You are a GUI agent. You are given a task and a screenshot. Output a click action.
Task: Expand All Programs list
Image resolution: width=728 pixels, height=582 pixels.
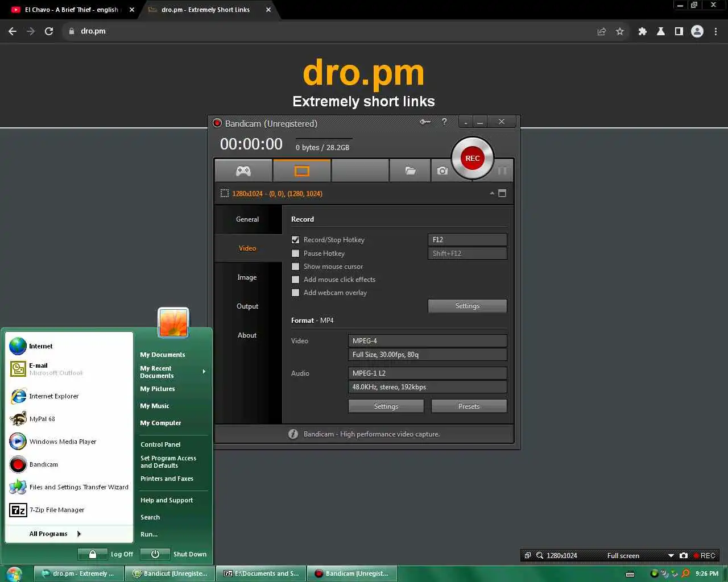(x=55, y=534)
